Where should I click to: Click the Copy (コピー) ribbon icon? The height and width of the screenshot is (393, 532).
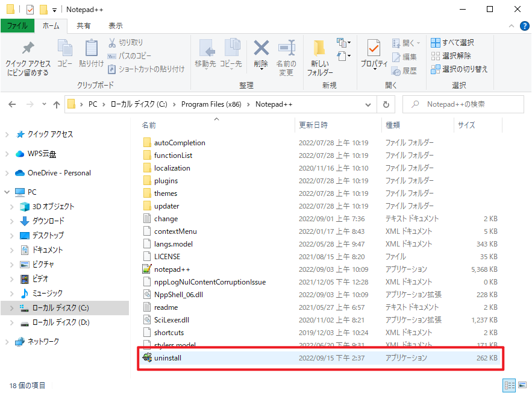64,53
